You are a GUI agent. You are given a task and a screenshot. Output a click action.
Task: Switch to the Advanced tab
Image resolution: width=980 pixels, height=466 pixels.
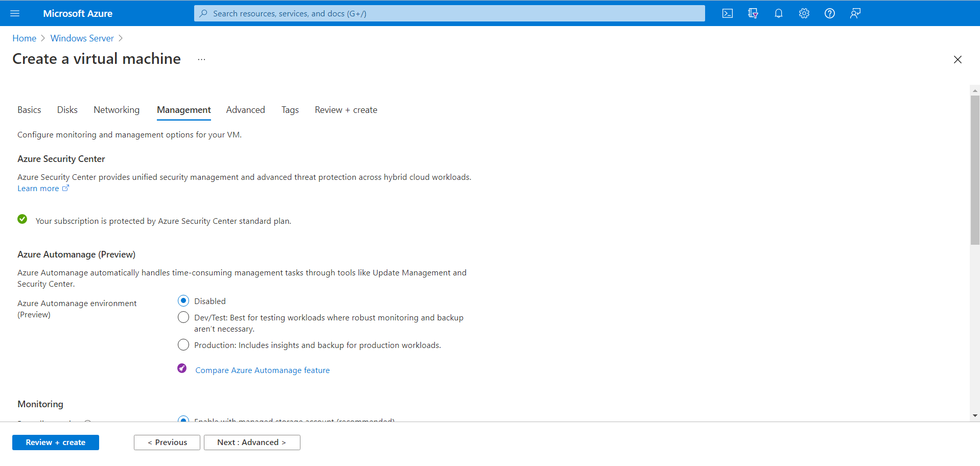coord(246,110)
